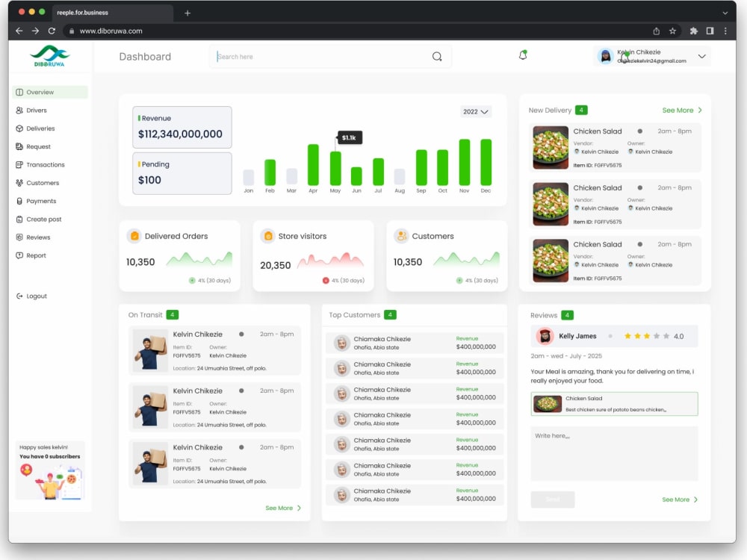Image resolution: width=747 pixels, height=560 pixels.
Task: Expand the user profile chevron
Action: 701,56
